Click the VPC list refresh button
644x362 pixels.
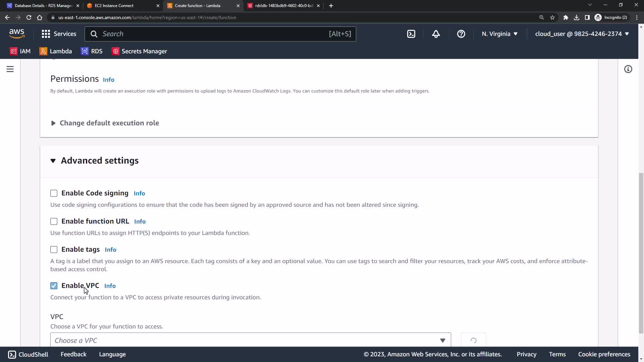pyautogui.click(x=473, y=340)
